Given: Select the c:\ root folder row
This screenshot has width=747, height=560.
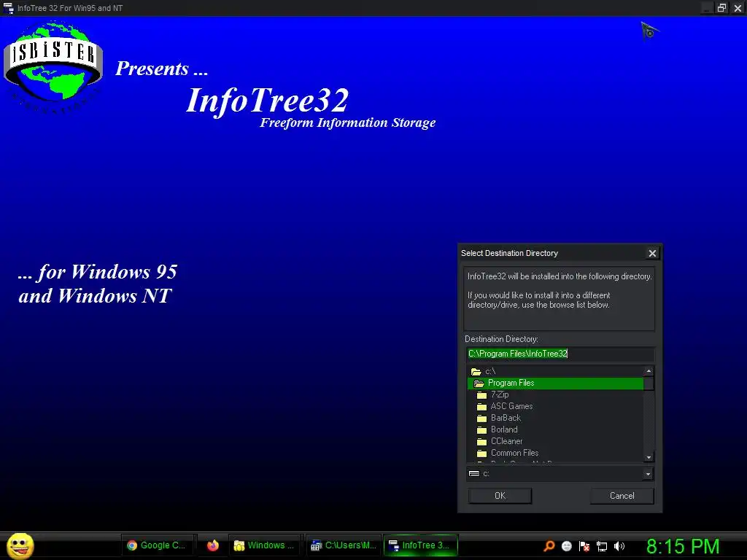Looking at the screenshot, I should 555,371.
